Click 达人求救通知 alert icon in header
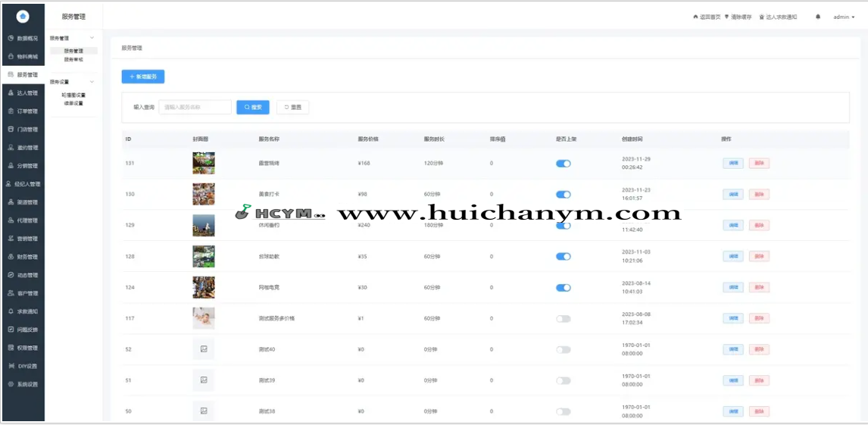 (x=762, y=17)
